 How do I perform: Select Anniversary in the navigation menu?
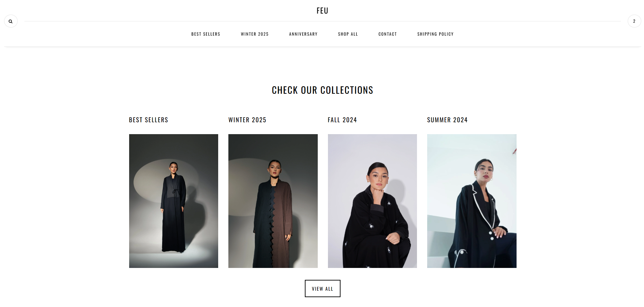tap(303, 34)
